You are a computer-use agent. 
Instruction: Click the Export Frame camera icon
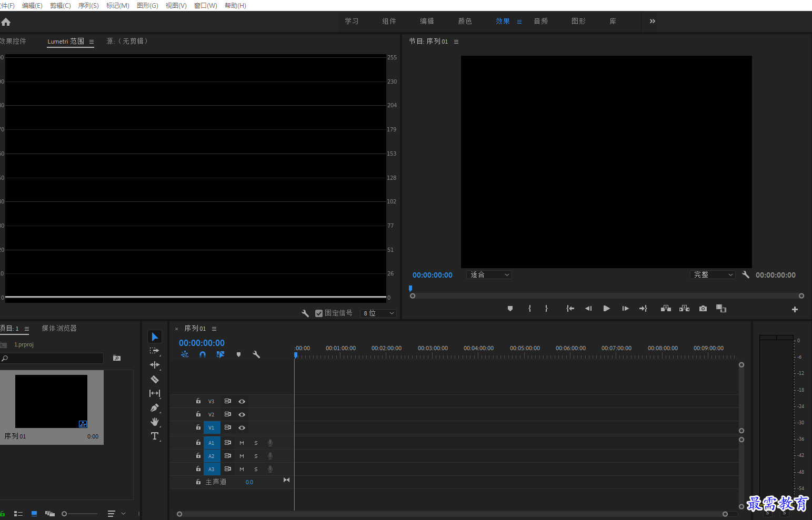[703, 309]
